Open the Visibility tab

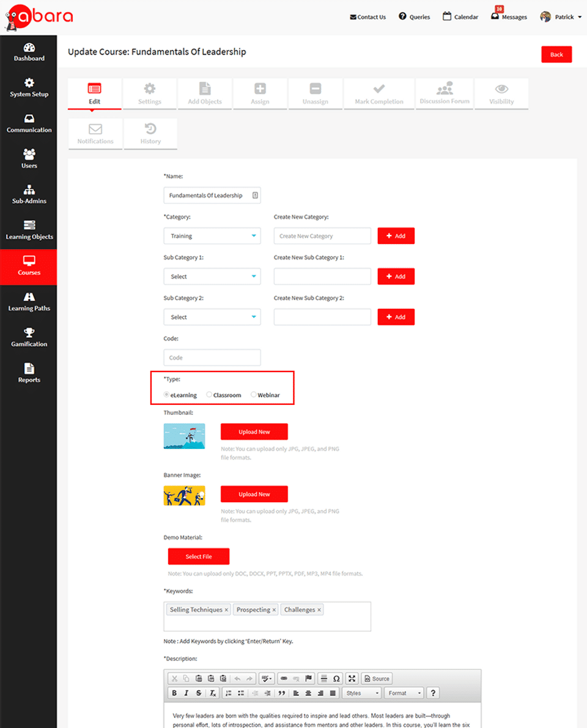(x=501, y=94)
